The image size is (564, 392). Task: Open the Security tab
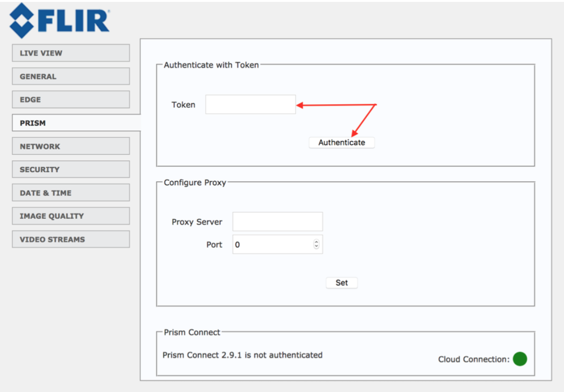tap(71, 169)
